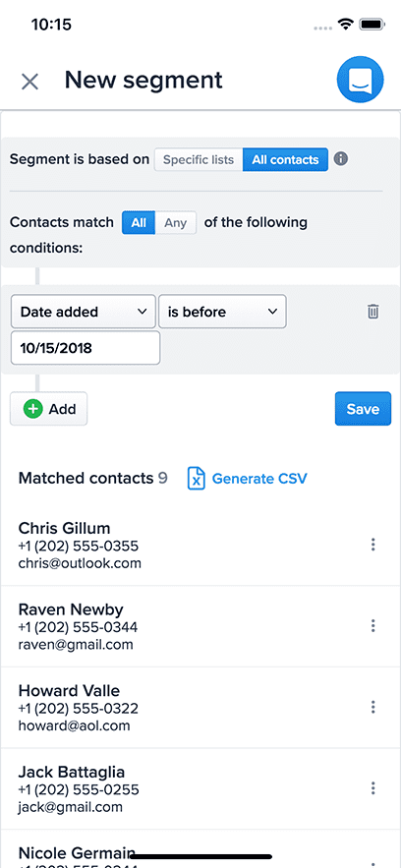Screen dimensions: 401x868
Task: Add a new condition
Action: (x=49, y=409)
